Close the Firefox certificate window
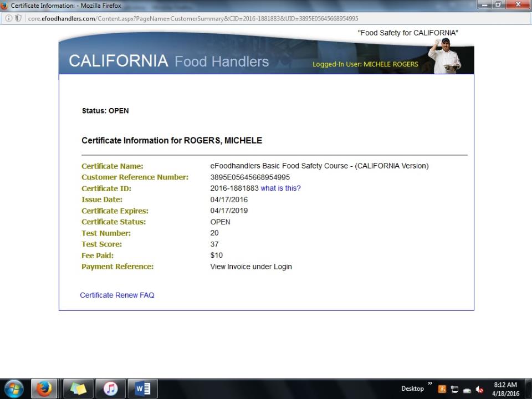 pyautogui.click(x=518, y=5)
